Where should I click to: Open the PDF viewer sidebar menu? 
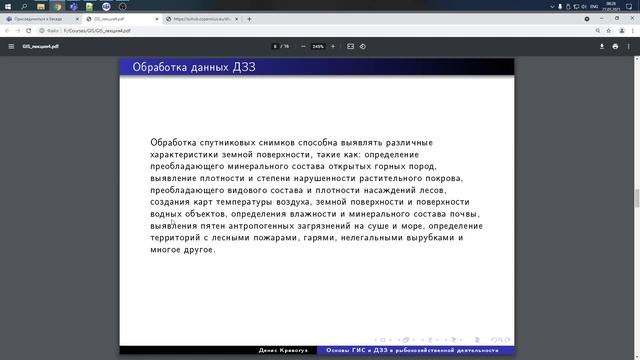[11, 47]
